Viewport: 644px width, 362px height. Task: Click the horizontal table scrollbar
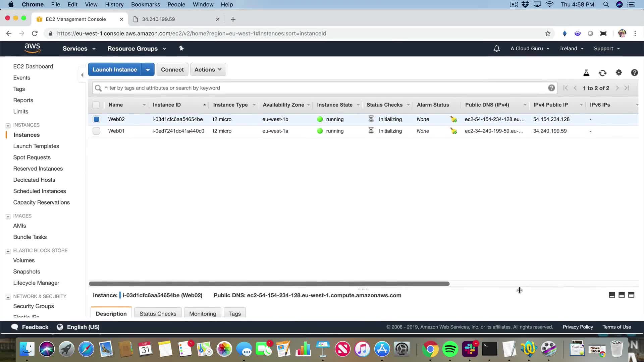click(x=269, y=284)
